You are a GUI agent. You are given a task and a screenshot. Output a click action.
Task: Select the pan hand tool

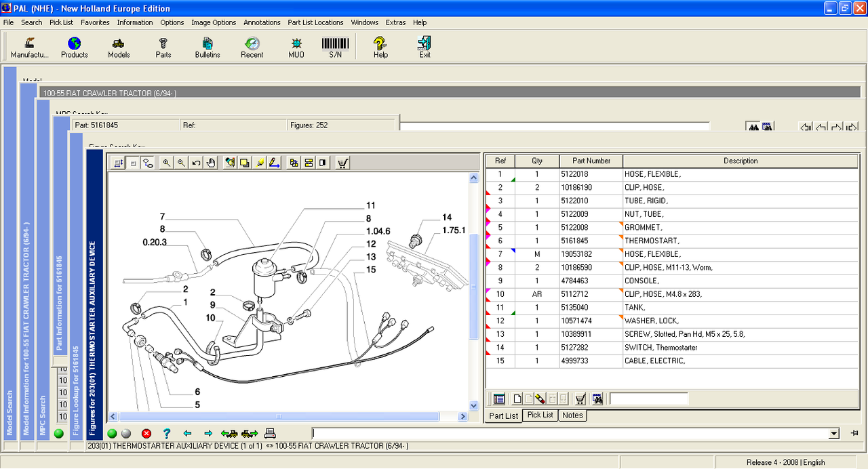point(211,163)
